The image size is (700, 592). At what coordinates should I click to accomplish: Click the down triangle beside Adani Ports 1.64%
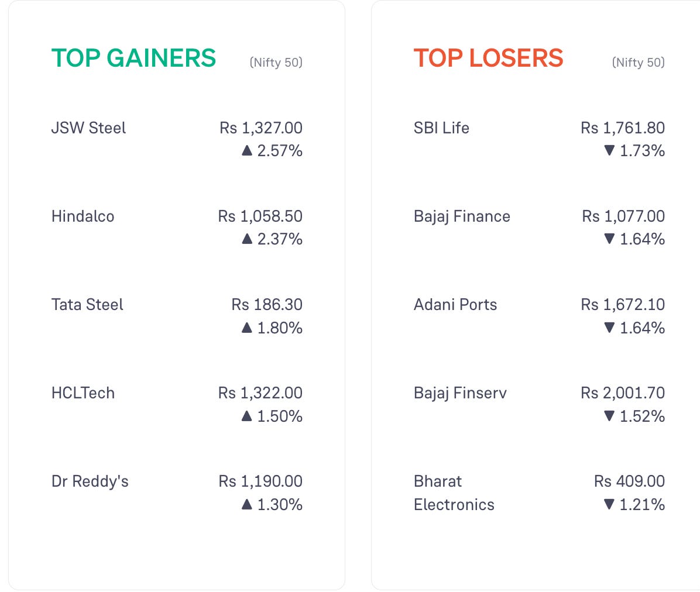tap(609, 328)
